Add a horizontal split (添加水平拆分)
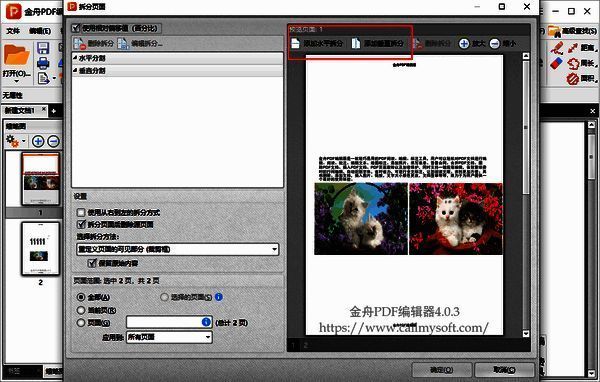 click(316, 44)
